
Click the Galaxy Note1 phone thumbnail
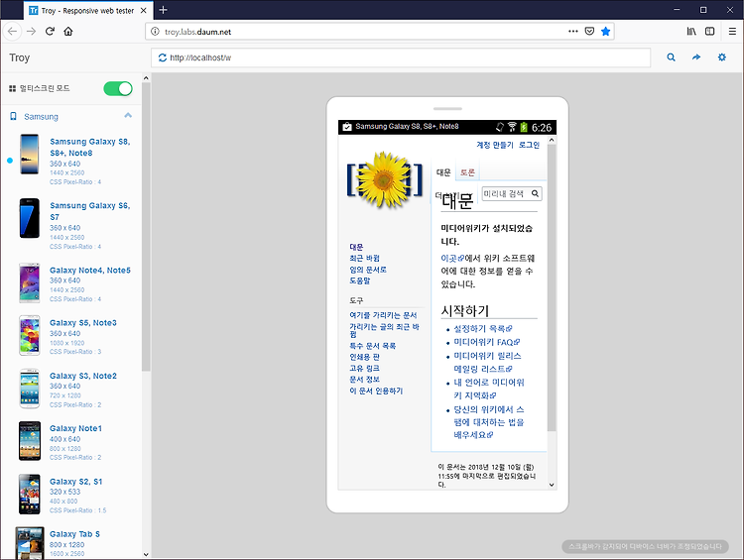coord(30,441)
